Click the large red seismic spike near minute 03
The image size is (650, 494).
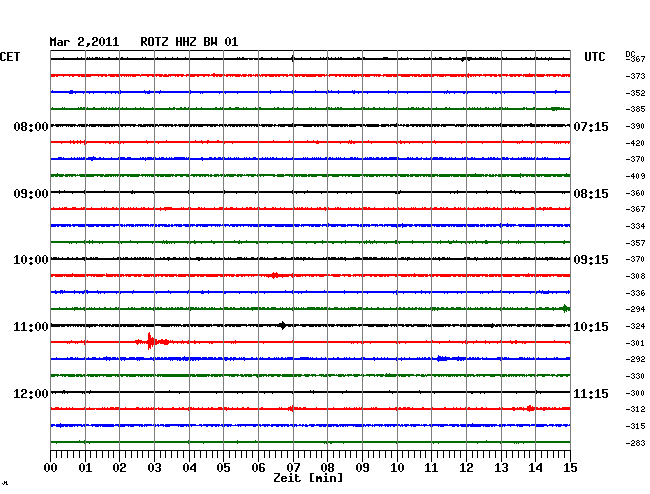(151, 342)
